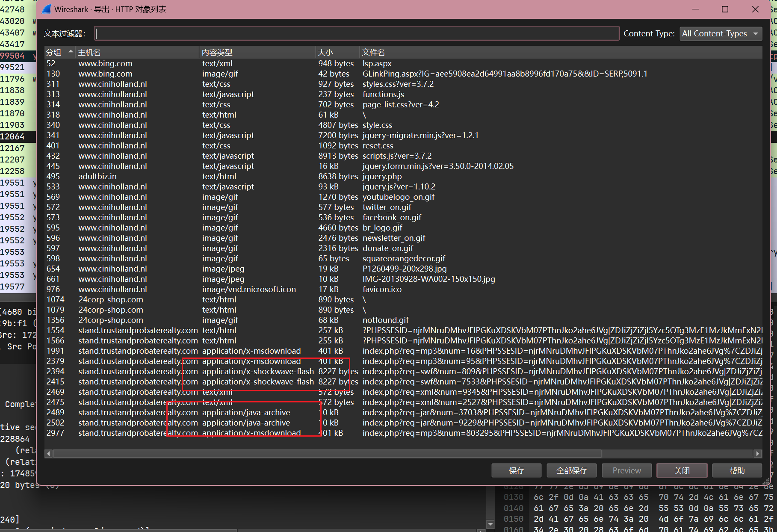Click the sort arrow on 分组 column
The width and height of the screenshot is (777, 532).
(71, 52)
